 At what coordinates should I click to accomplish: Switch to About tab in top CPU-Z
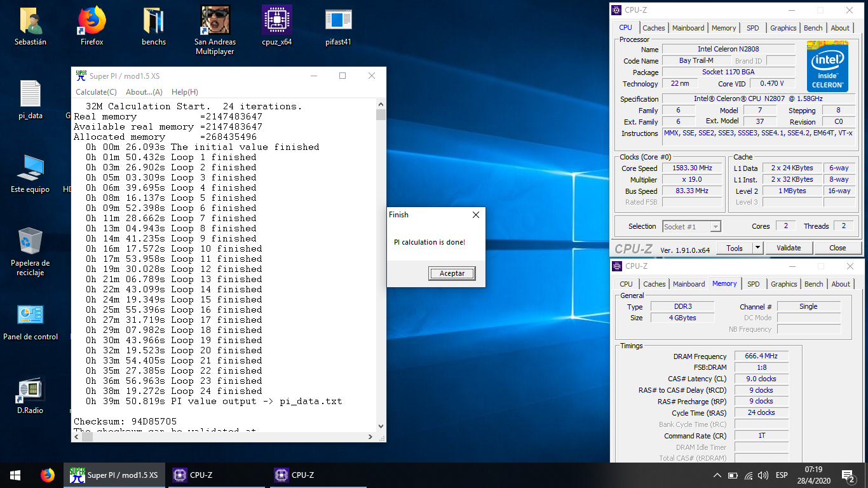840,28
